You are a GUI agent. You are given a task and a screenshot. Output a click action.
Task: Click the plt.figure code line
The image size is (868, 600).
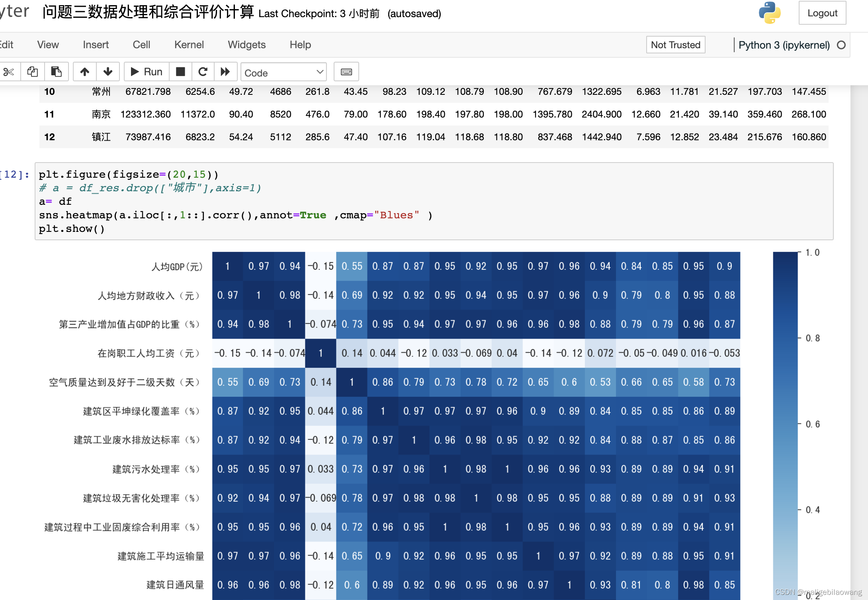point(129,175)
